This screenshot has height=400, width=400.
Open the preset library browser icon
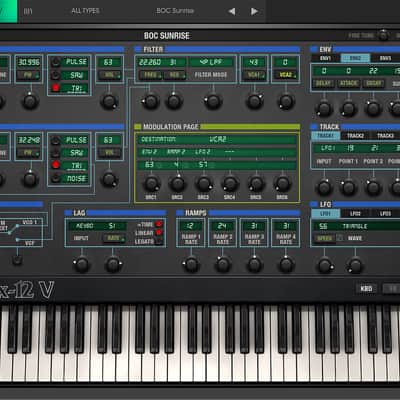coord(28,11)
